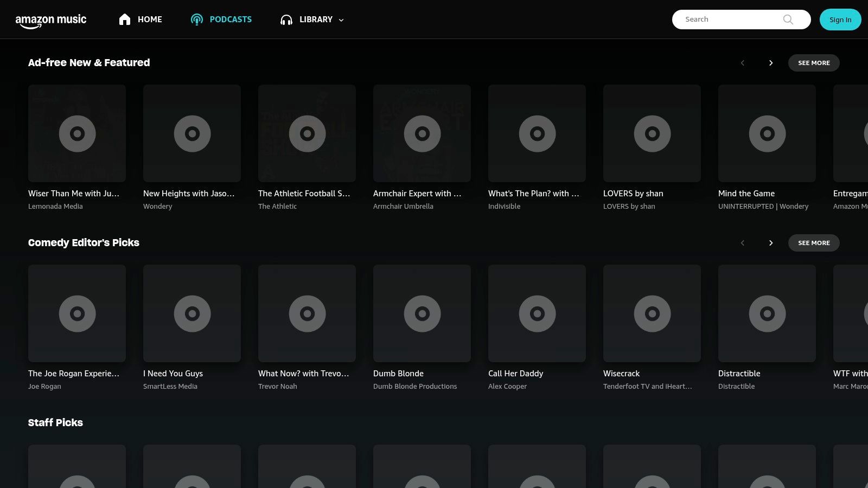Screen dimensions: 868x488
Task: Expand the Library dropdown menu
Action: click(341, 20)
